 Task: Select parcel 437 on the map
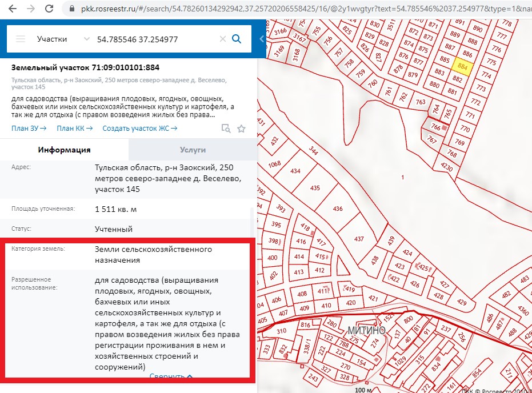coord(359,238)
